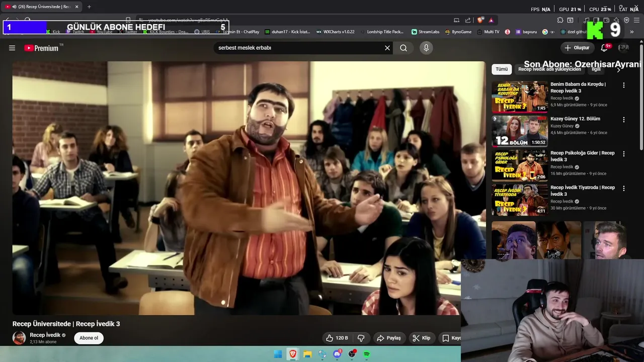Open the Windows Start menu
644x362 pixels.
[278, 354]
